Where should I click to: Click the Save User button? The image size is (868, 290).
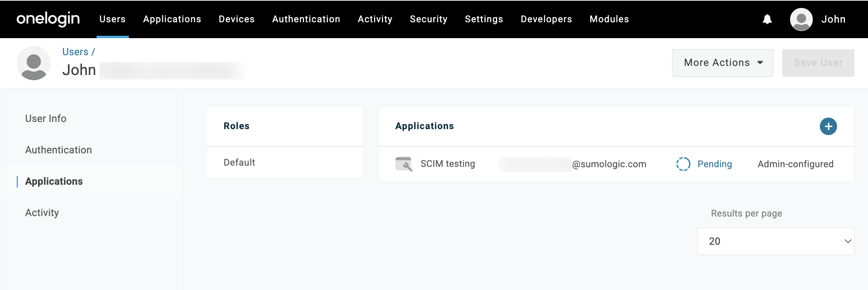(x=818, y=63)
